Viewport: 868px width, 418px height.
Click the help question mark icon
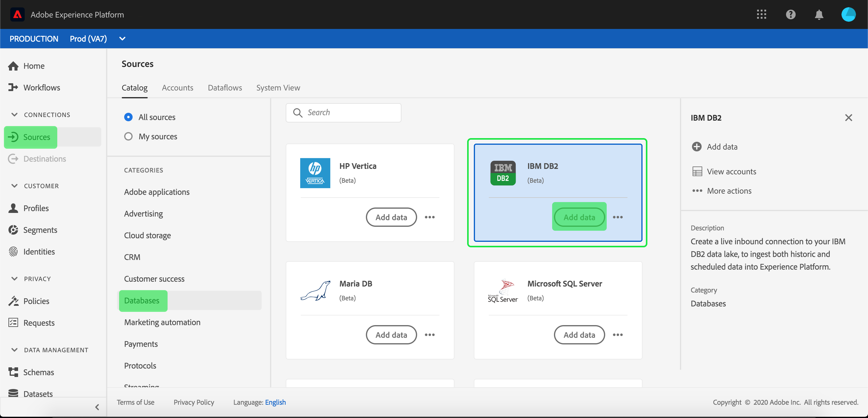click(x=790, y=14)
